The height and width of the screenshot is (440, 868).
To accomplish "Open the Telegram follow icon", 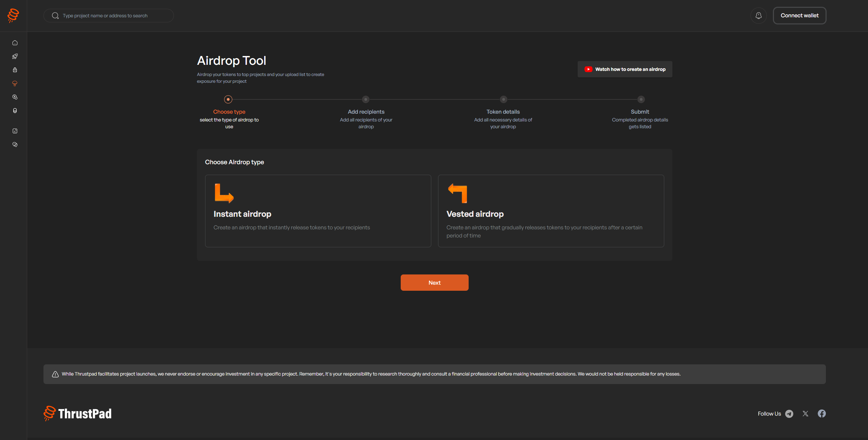I will pyautogui.click(x=789, y=414).
